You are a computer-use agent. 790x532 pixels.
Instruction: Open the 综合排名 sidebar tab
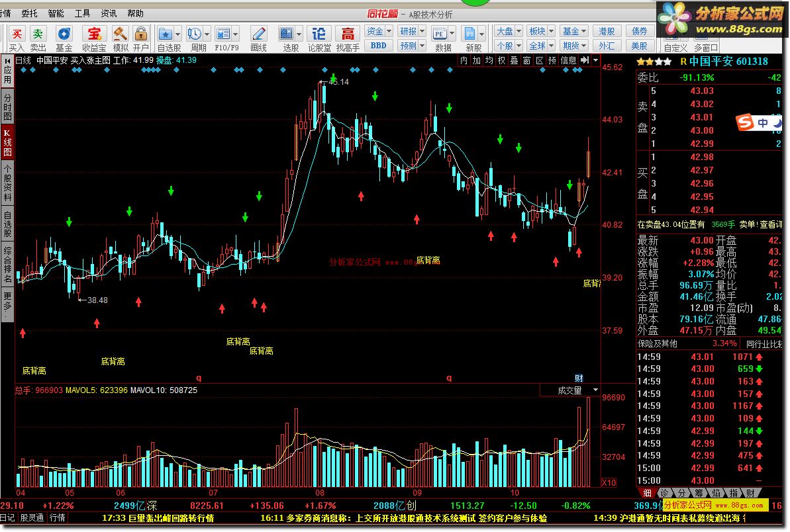point(7,265)
